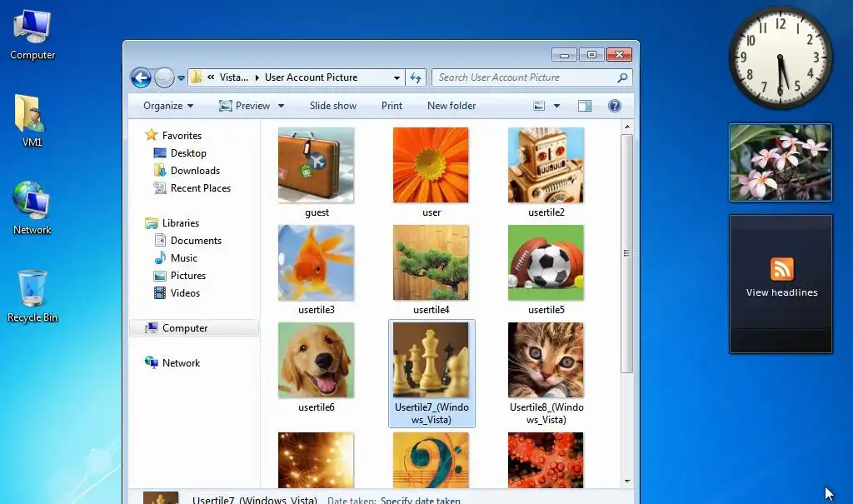This screenshot has height=504, width=853.
Task: Select the Recycle Bin desktop icon
Action: [32, 297]
